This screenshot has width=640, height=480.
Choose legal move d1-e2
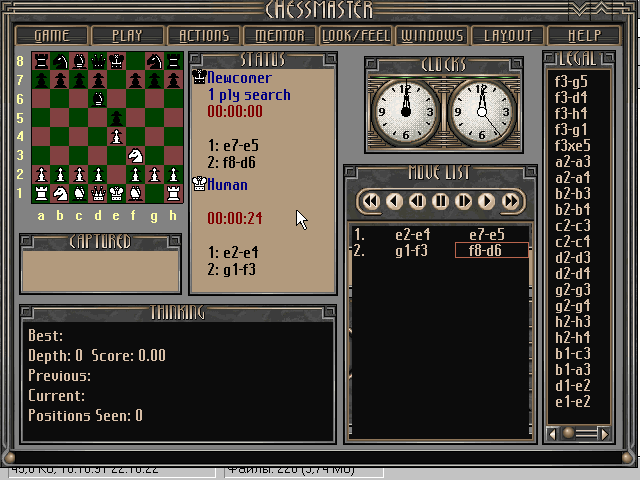(x=572, y=385)
